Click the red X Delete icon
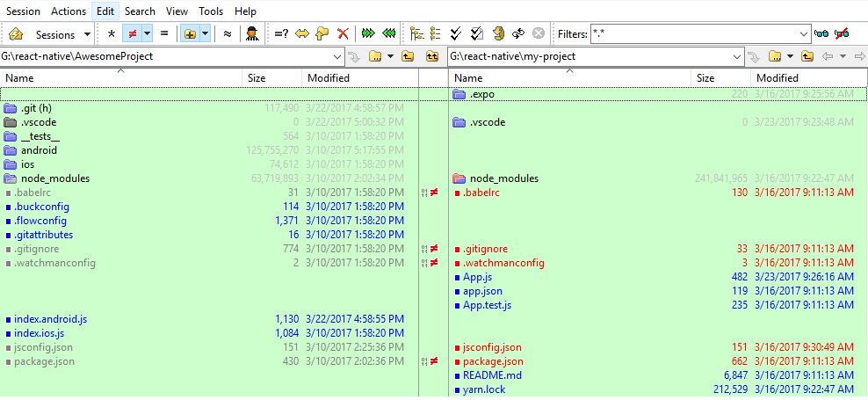Viewport: 868px width, 400px height. coord(343,34)
